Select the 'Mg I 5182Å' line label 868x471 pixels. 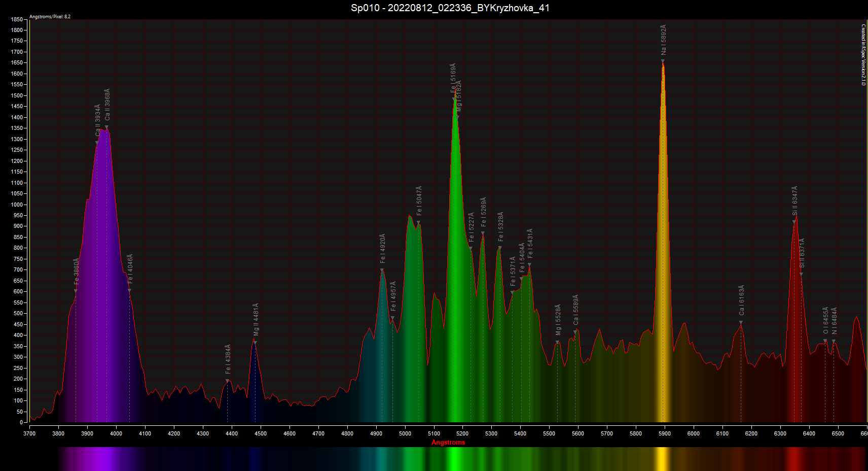pyautogui.click(x=459, y=96)
